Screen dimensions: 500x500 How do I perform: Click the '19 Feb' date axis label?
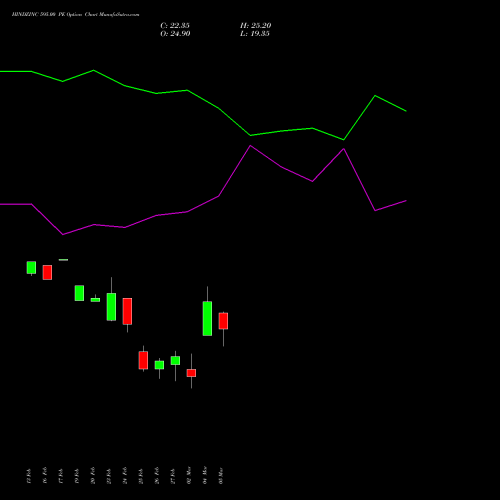(x=77, y=476)
